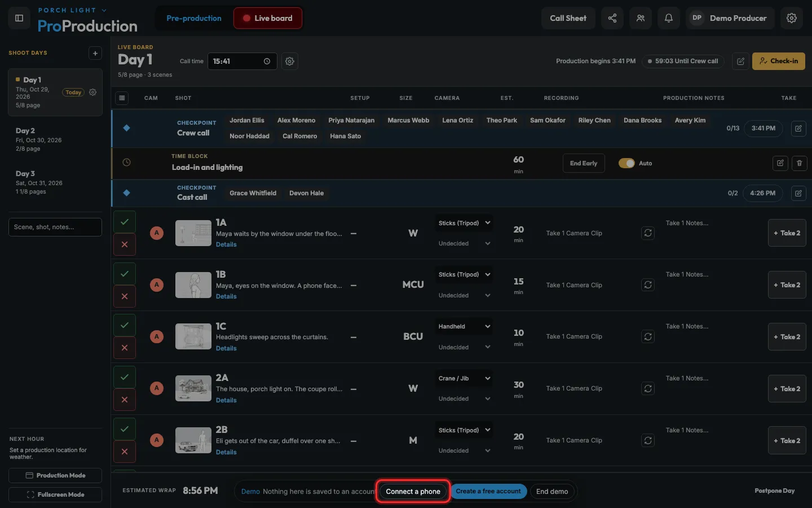
Task: Refresh recording clip for shot 2A
Action: [648, 388]
